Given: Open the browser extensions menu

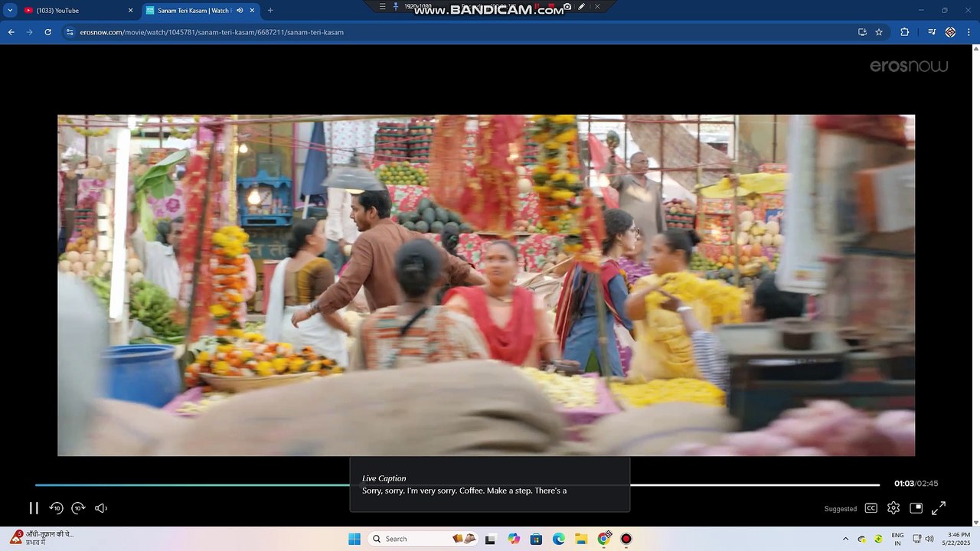Looking at the screenshot, I should click(x=904, y=32).
